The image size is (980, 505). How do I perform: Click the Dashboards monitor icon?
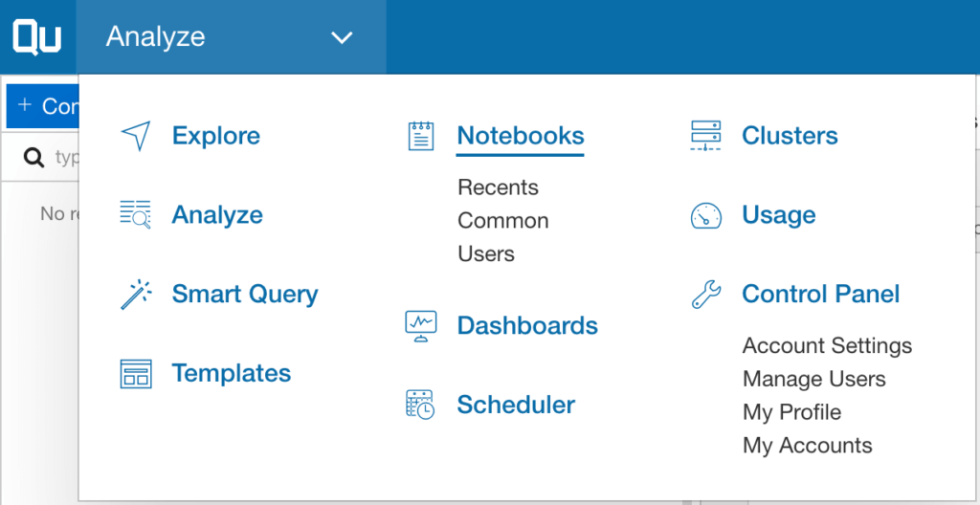coord(421,326)
